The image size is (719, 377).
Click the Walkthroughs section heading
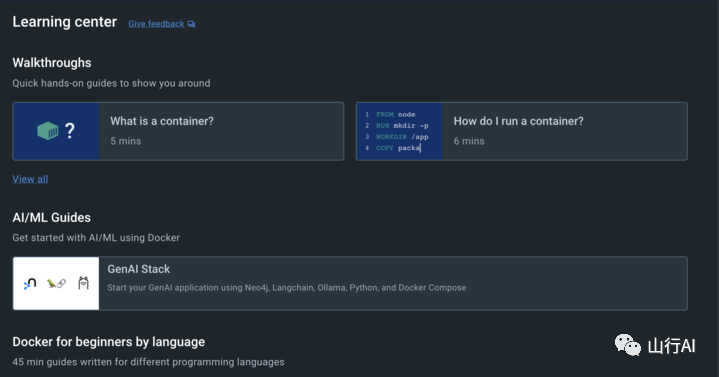52,63
